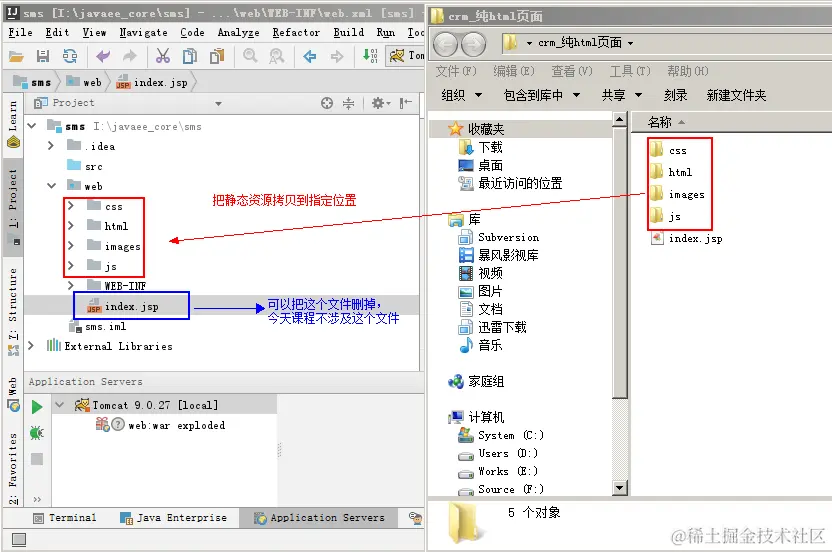
Task: Expand the .idea folder node
Action: pos(51,145)
